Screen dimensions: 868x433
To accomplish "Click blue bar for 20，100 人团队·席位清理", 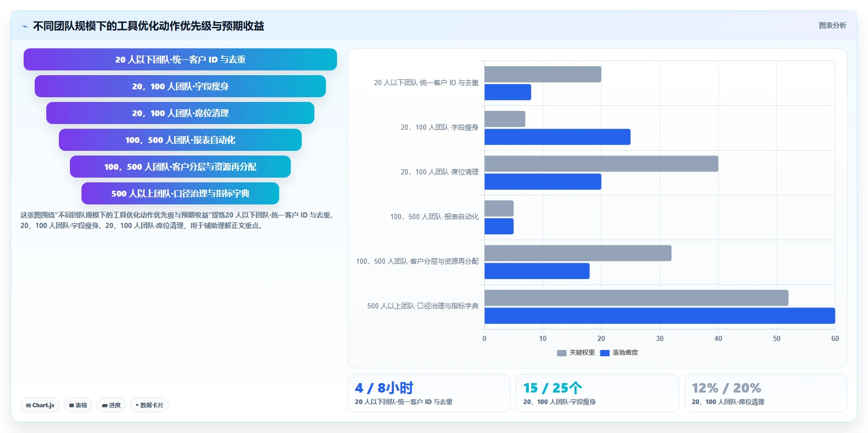I will (543, 181).
